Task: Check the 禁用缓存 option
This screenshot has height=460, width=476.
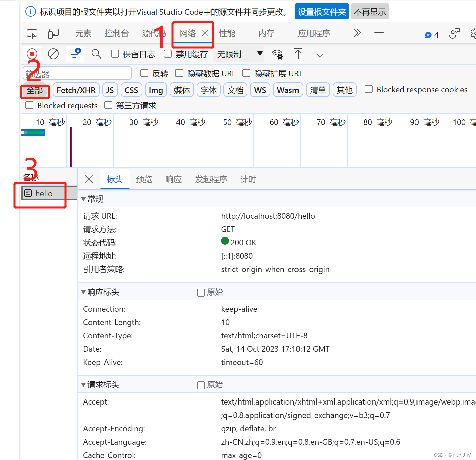Action: point(167,53)
